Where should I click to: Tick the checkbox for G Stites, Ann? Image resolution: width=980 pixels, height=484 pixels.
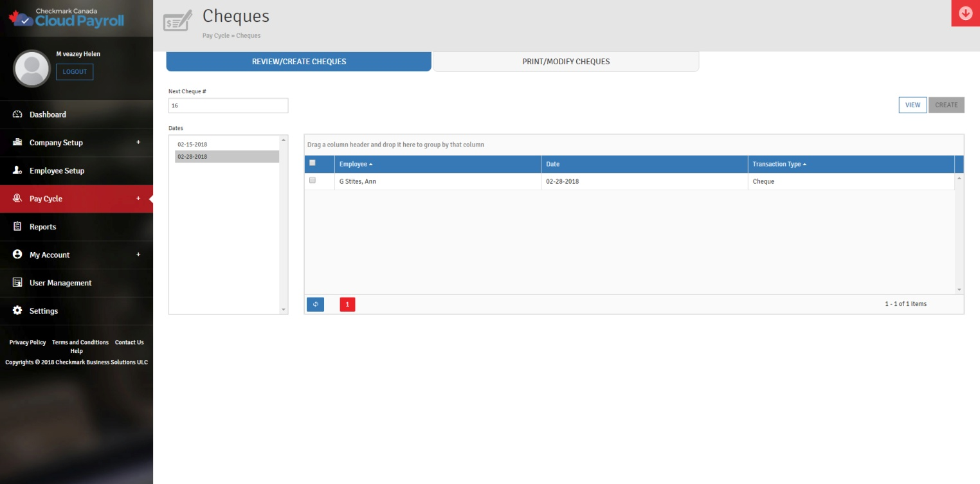click(x=313, y=181)
